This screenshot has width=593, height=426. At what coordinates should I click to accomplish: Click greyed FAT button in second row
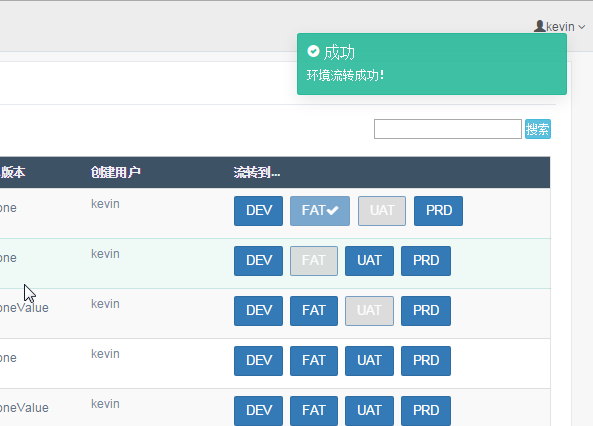(x=314, y=261)
